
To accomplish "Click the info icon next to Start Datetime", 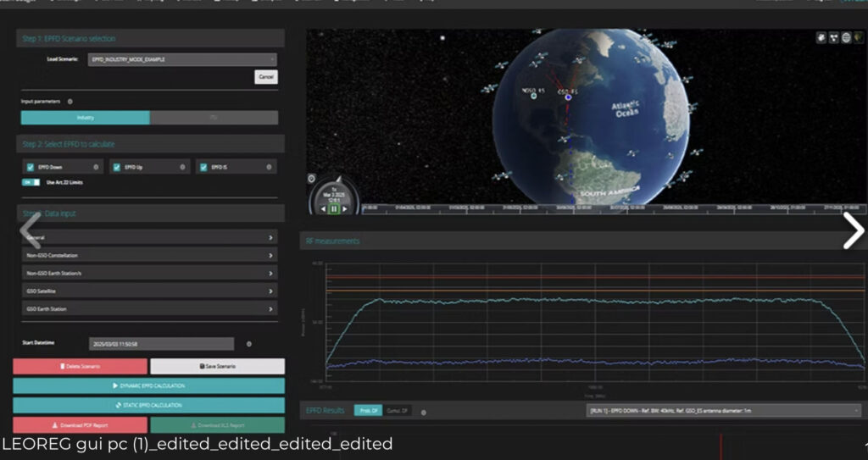I will (x=248, y=344).
